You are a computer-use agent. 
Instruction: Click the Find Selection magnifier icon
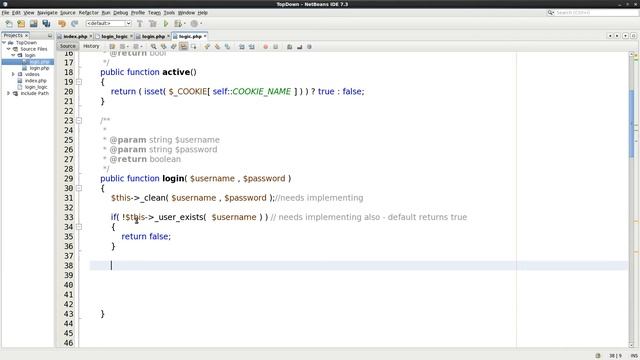tap(153, 47)
